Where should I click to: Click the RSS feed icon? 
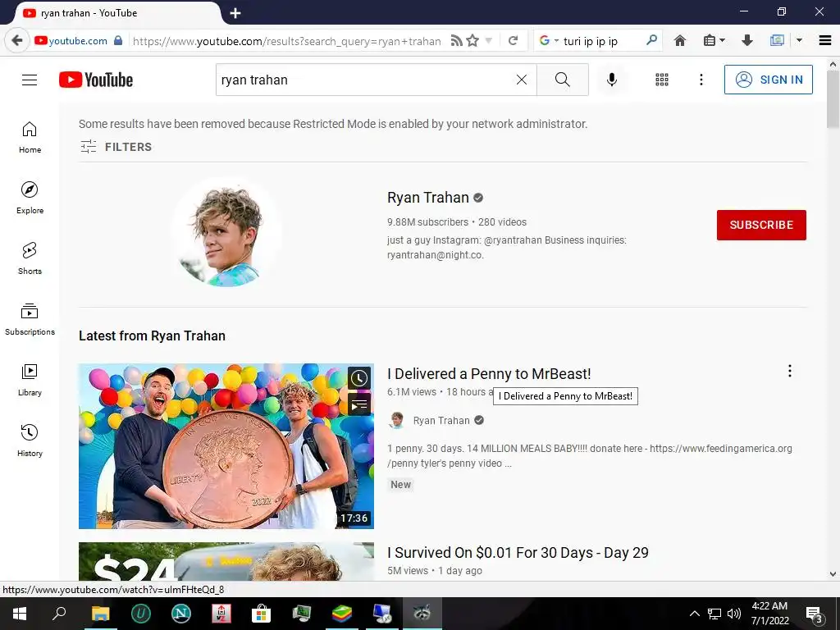[x=456, y=41]
